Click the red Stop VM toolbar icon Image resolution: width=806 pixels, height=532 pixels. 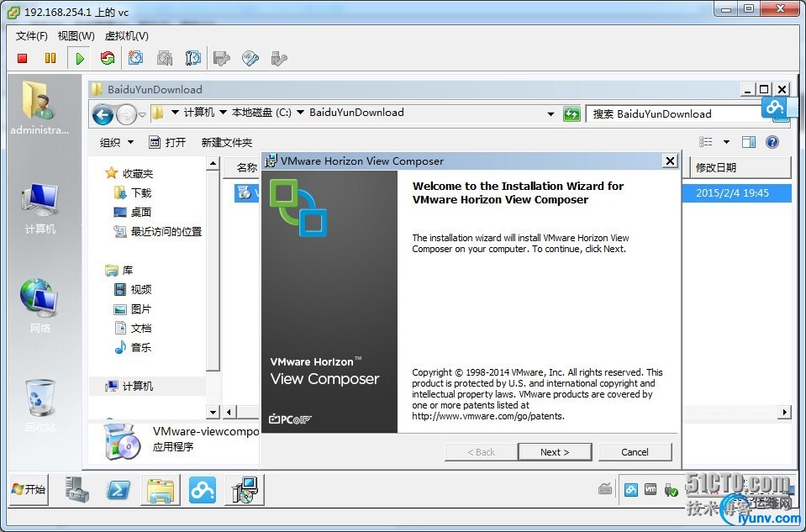(x=22, y=58)
